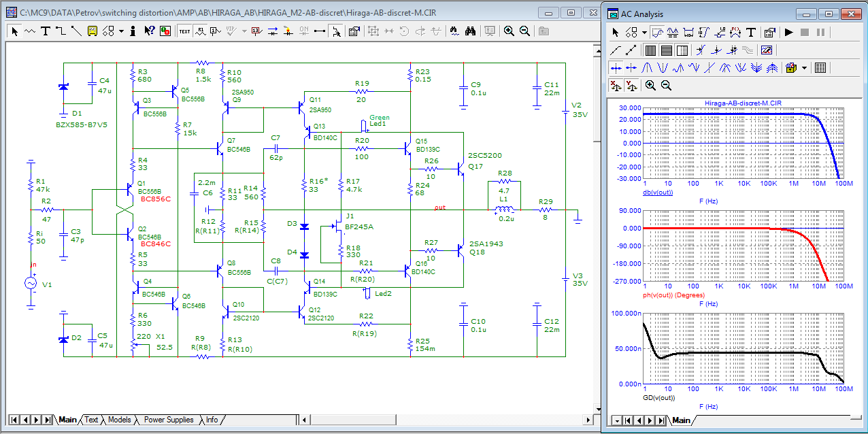This screenshot has height=434, width=868.
Task: Toggle the X auto-scale button
Action: (615, 85)
